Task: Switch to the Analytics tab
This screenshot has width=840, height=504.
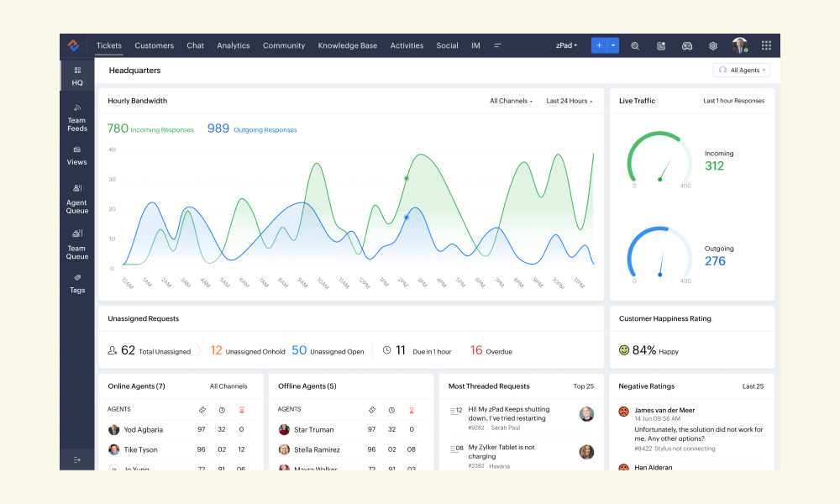Action: coord(233,45)
